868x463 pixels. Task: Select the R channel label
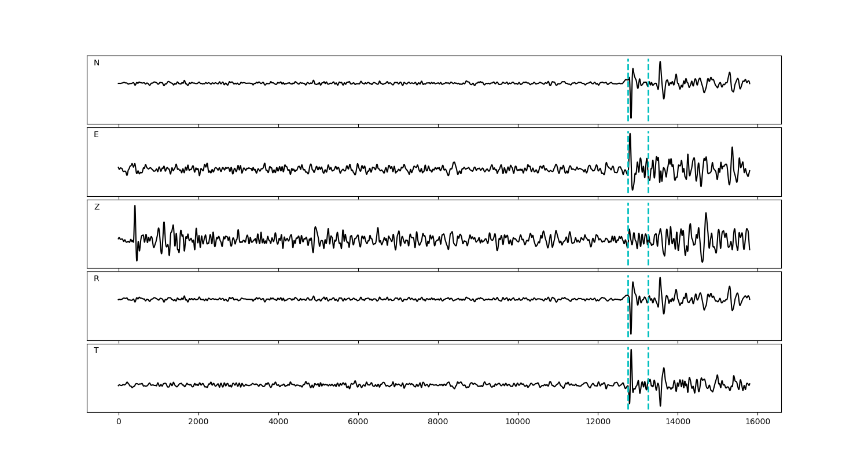click(97, 279)
